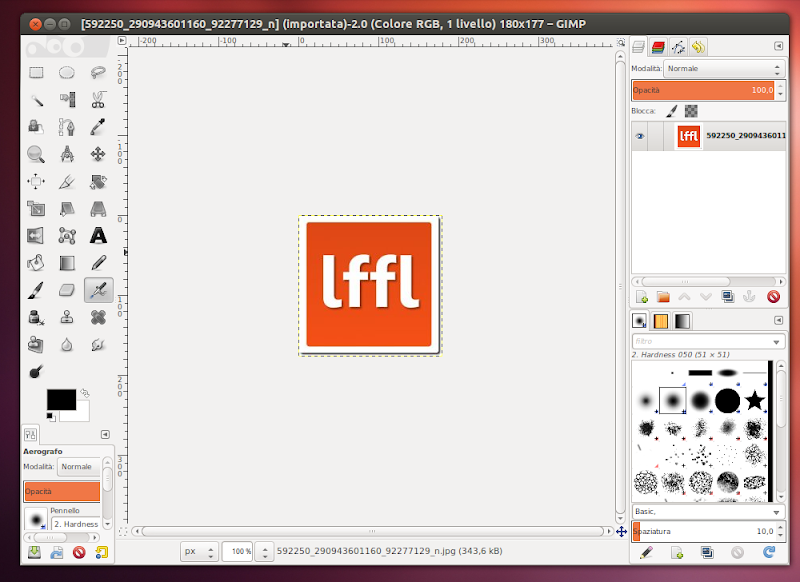The image size is (800, 582).
Task: Duplicate the current layer
Action: [728, 297]
